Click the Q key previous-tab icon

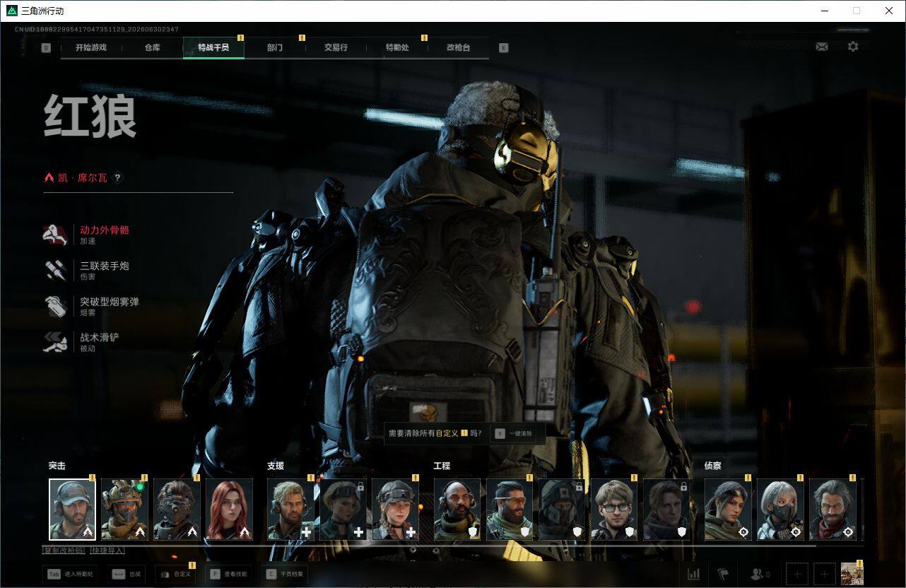point(46,48)
